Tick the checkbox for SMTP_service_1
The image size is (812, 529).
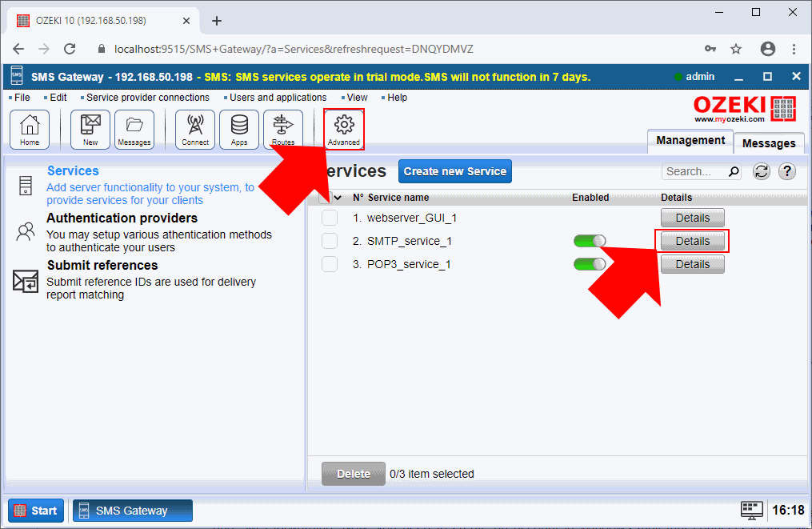tap(330, 241)
